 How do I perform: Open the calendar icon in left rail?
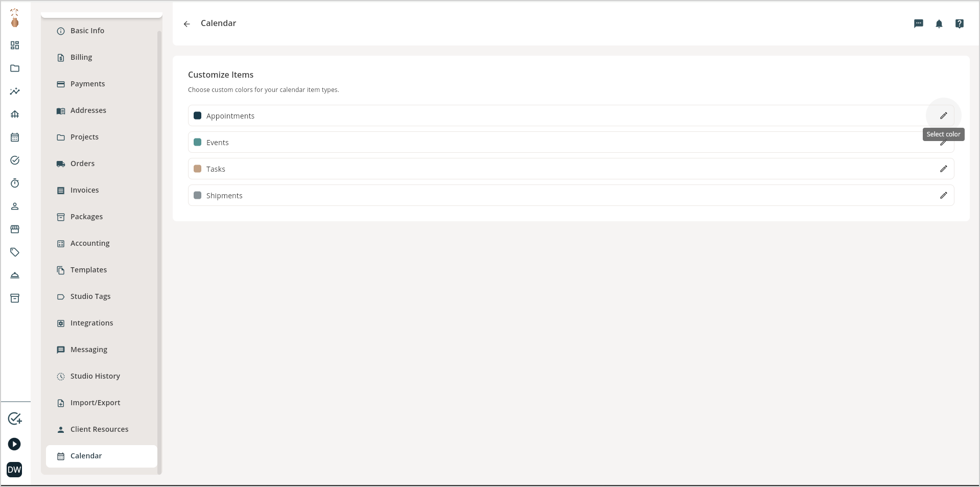pyautogui.click(x=15, y=137)
